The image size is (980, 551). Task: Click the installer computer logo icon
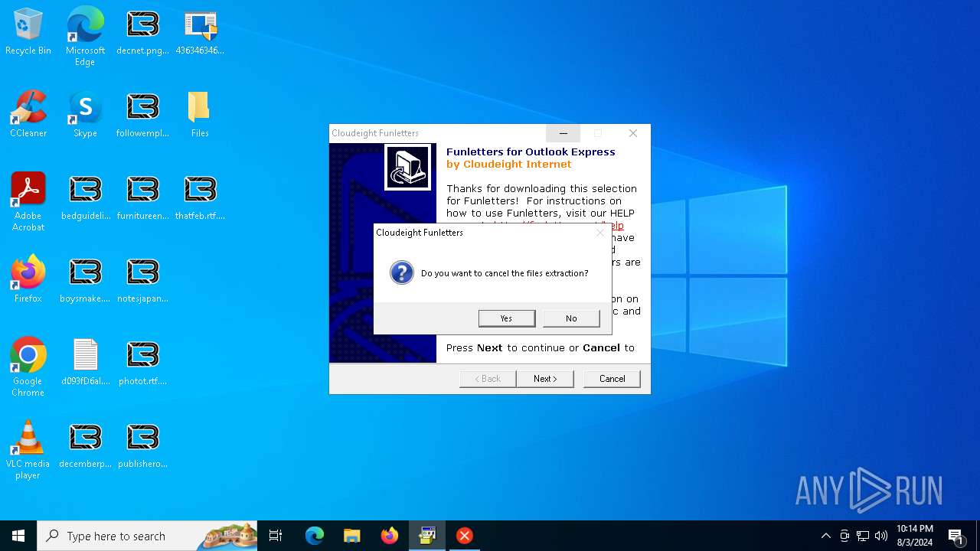coord(407,167)
